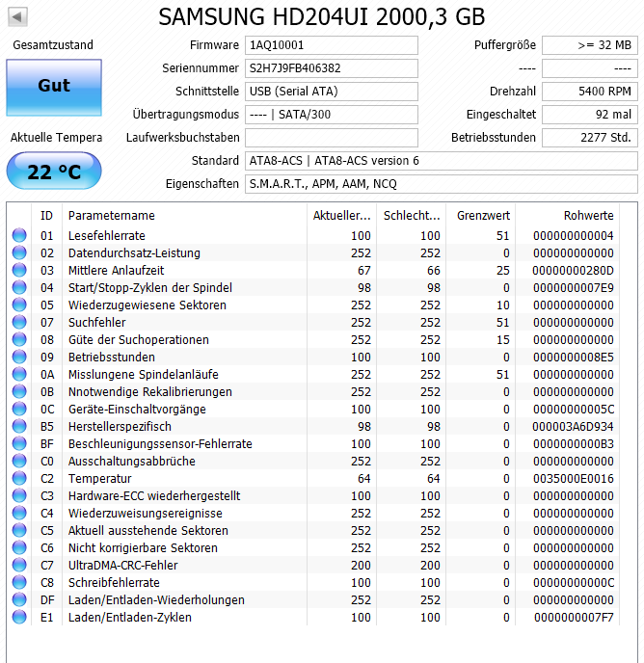
Task: Select the Herstellerspezifisch parameter name
Action: [120, 426]
